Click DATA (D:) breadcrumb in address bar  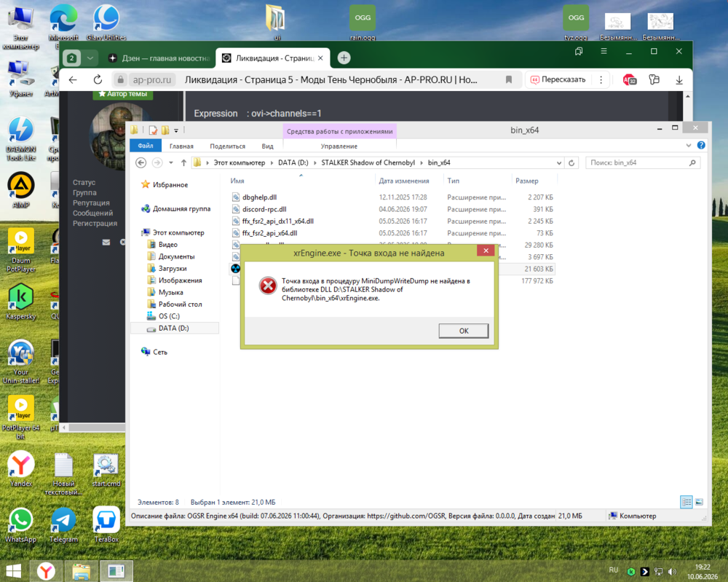pos(293,162)
